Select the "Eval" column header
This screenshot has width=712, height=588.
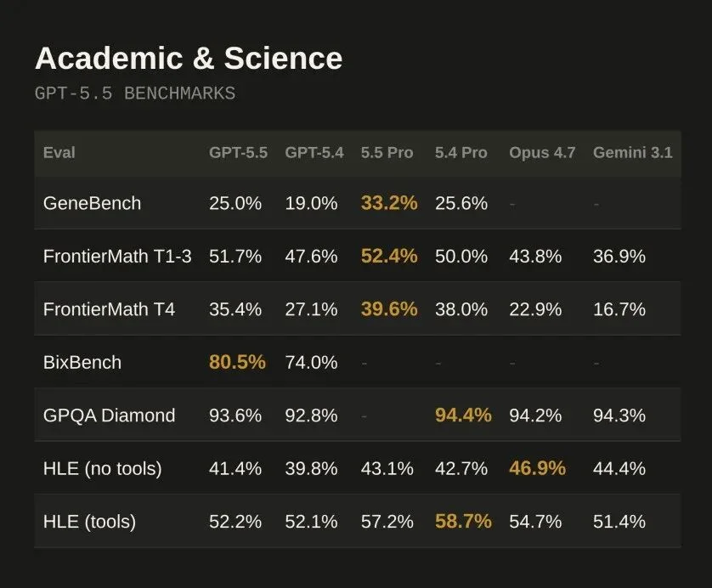(x=59, y=153)
